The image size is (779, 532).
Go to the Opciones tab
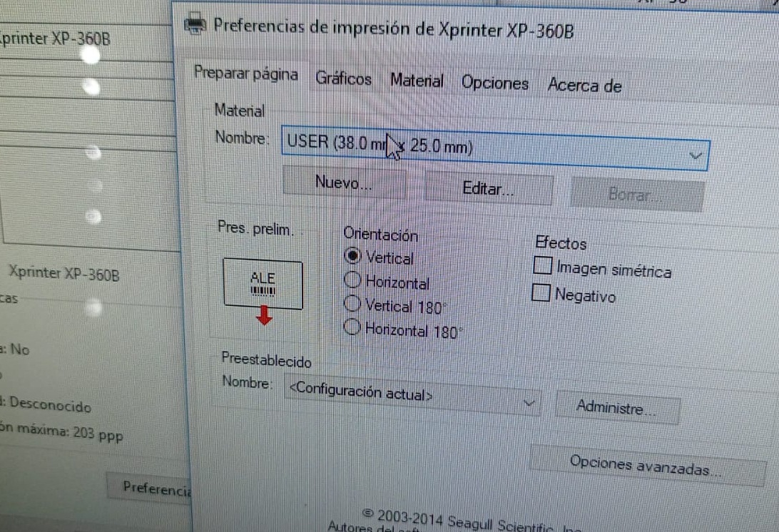click(x=495, y=83)
